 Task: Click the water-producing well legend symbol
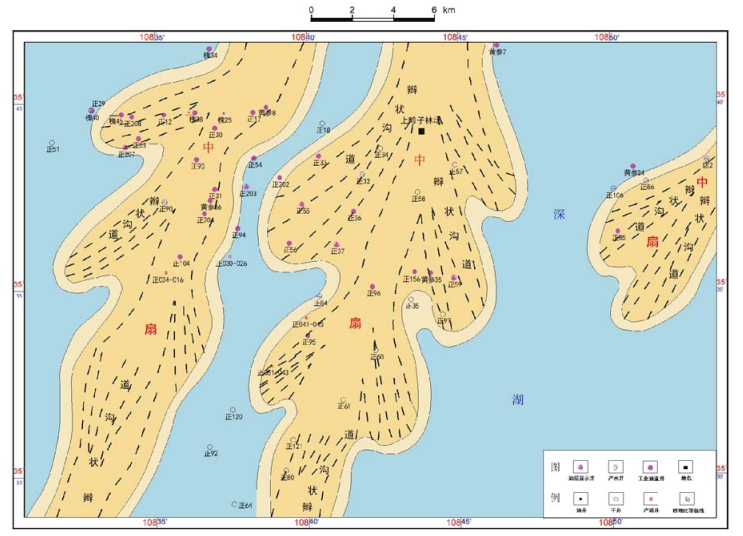615,466
